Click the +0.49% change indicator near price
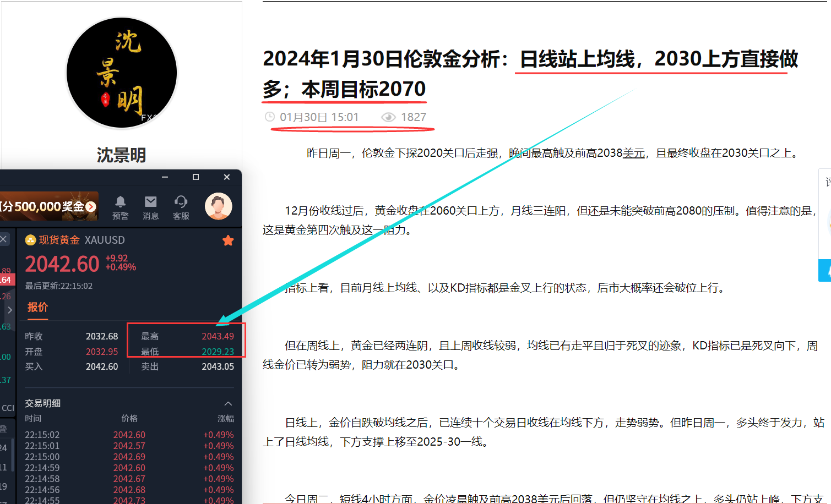Screen dimensions: 831x504 [x=121, y=267]
